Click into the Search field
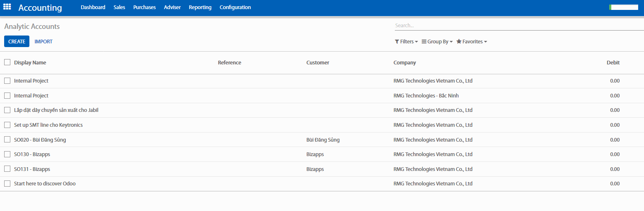The image size is (644, 211). 517,26
